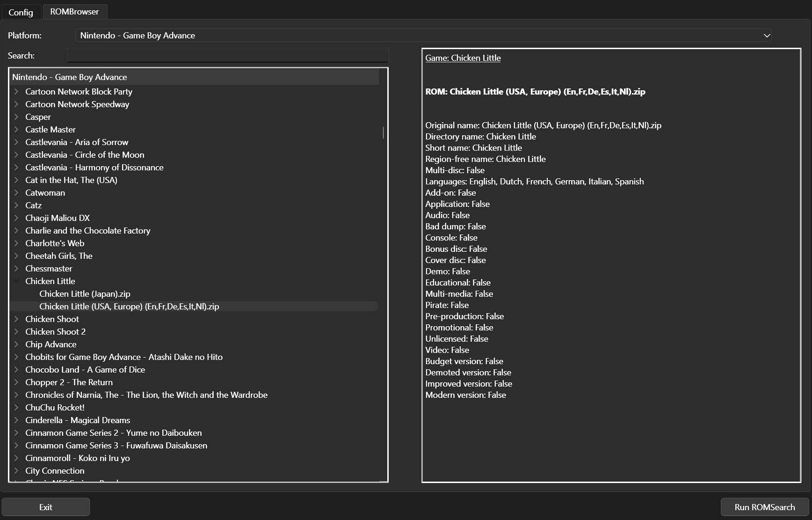Click the Exit button
Screen dimensions: 812x520
(x=46, y=507)
